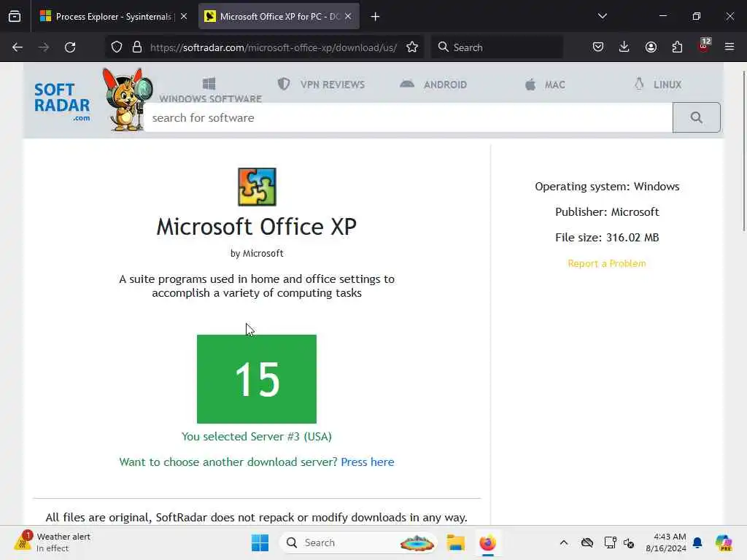This screenshot has height=560, width=747.
Task: Click the 'Operating system: Windows' text
Action: pos(607,186)
